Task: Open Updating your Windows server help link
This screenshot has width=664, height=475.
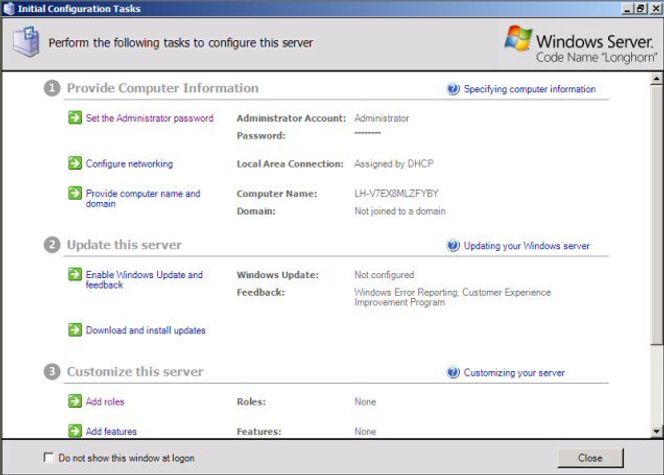Action: tap(526, 246)
